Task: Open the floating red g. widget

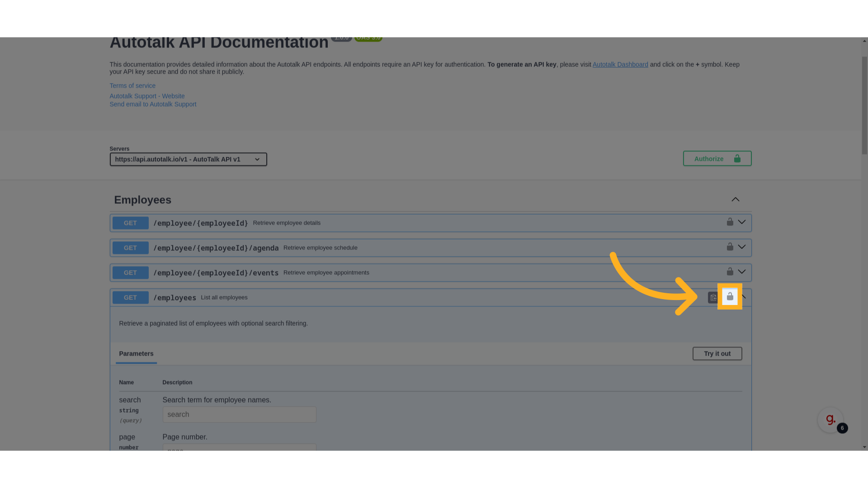Action: point(830,420)
